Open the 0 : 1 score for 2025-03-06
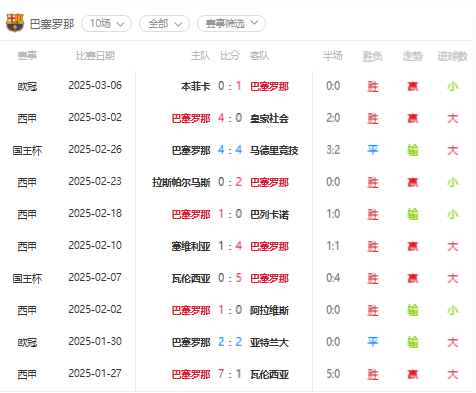 point(230,86)
